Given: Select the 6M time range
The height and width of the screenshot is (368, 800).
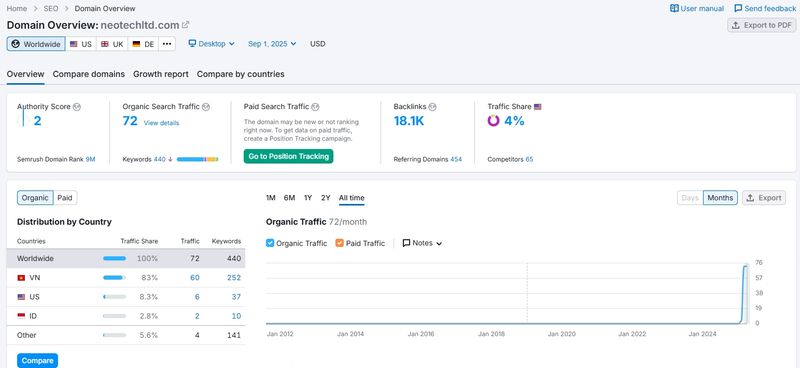Looking at the screenshot, I should (x=289, y=198).
